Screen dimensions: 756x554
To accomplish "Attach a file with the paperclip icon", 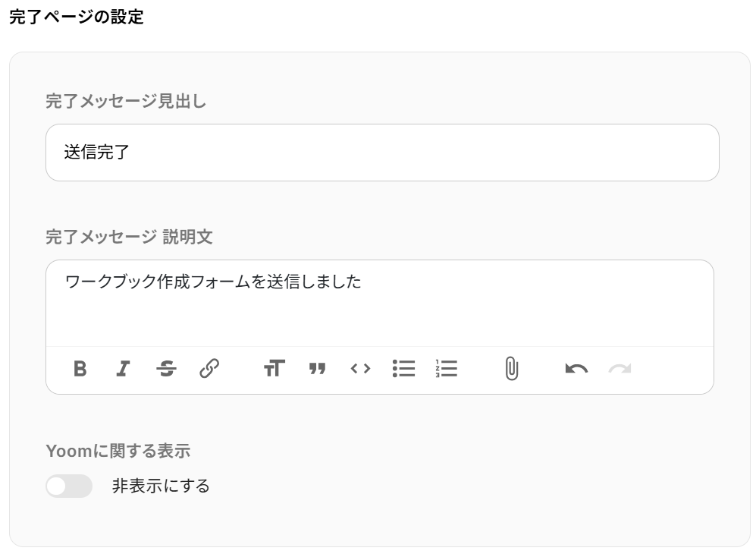I will pos(511,369).
